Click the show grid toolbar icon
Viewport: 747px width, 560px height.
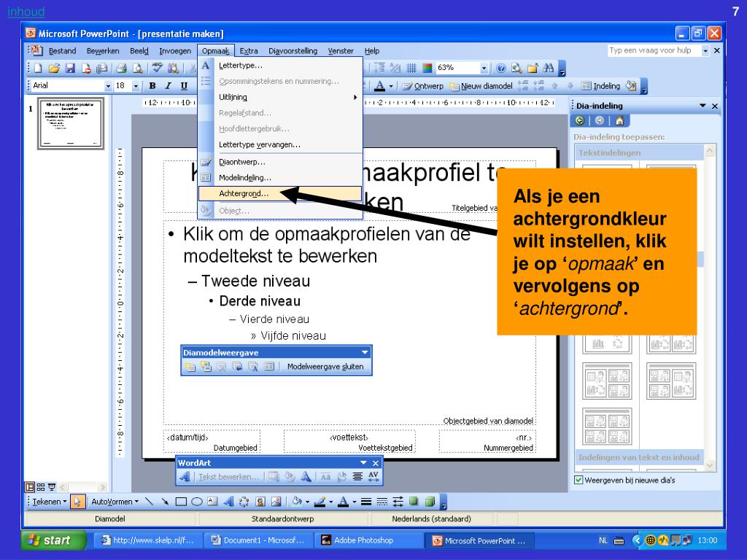(411, 68)
